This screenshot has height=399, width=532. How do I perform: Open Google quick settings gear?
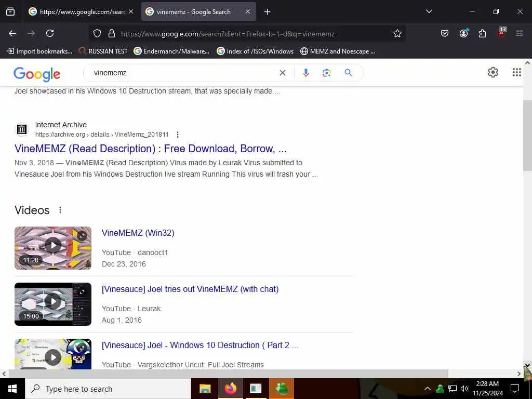493,72
